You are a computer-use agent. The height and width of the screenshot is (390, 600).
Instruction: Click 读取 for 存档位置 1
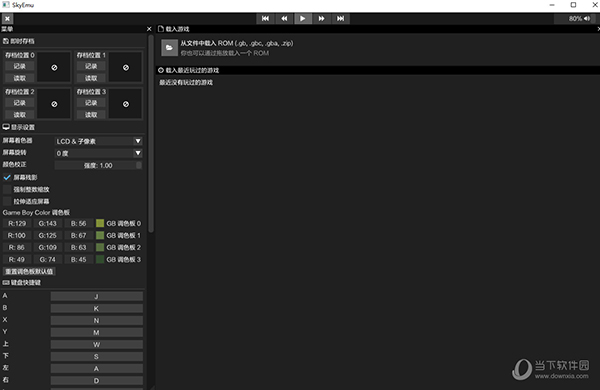tap(91, 78)
